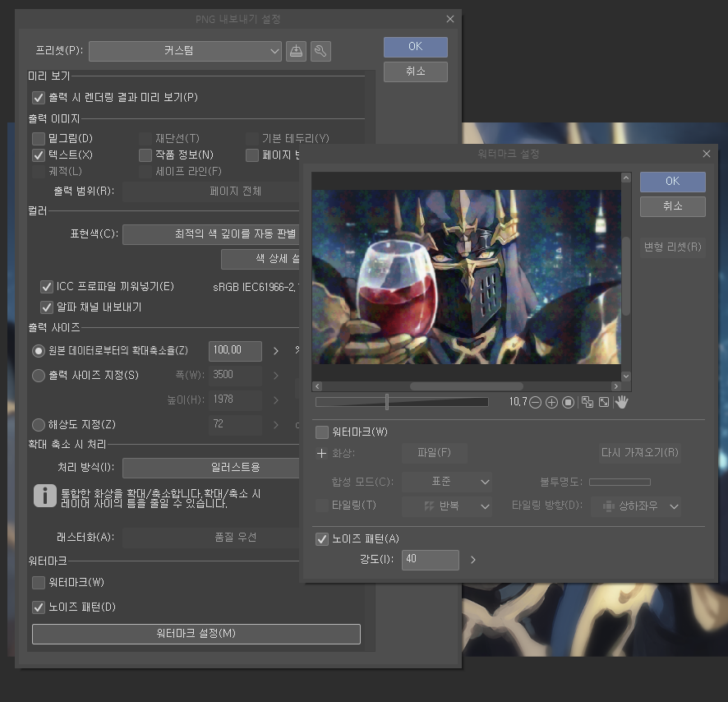Enable the 밑그림(D) checkbox

39,138
